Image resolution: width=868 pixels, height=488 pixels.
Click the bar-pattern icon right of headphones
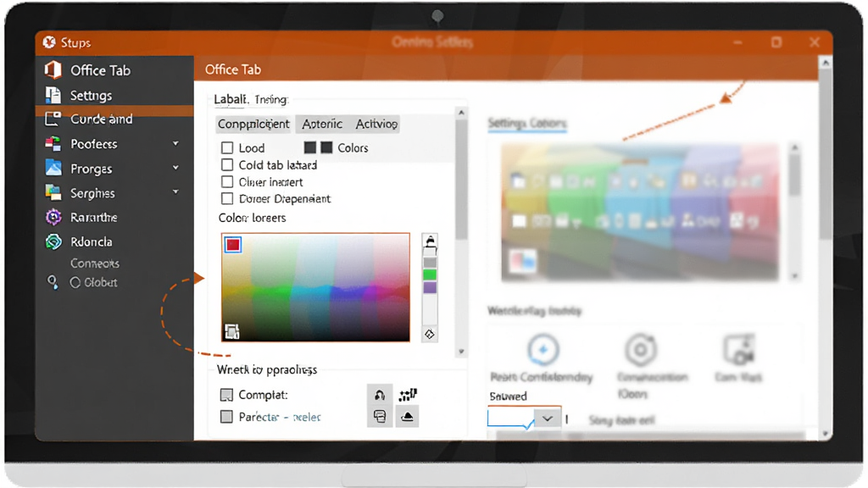click(x=408, y=395)
